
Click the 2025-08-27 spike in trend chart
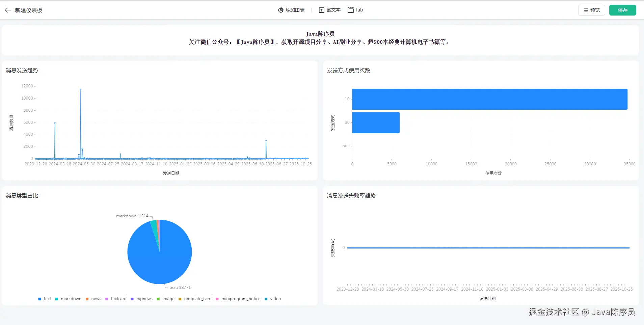(266, 140)
